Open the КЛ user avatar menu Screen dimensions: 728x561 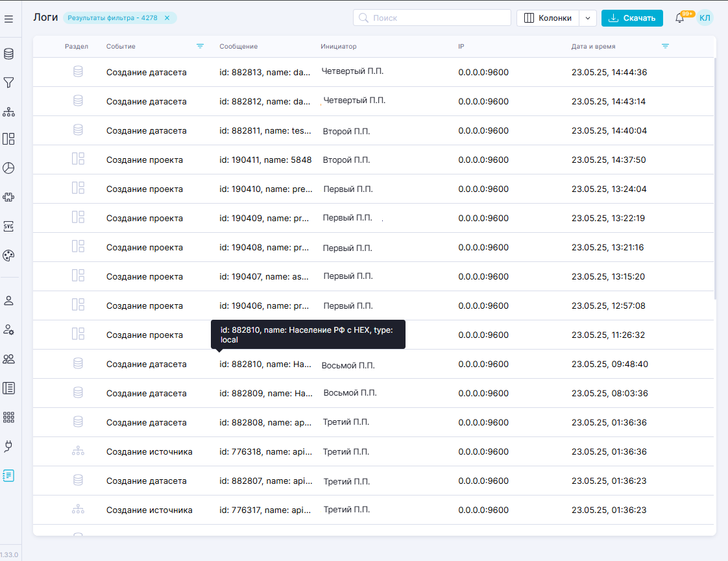tap(705, 18)
